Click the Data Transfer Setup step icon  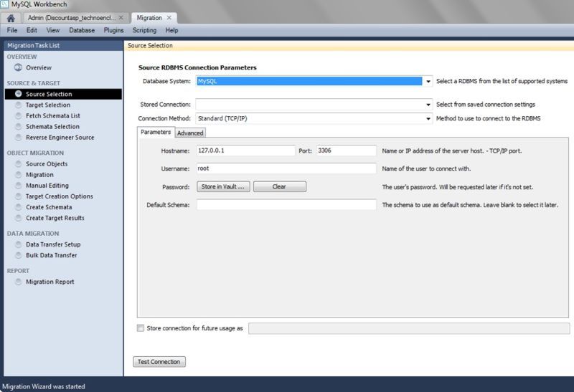click(18, 244)
